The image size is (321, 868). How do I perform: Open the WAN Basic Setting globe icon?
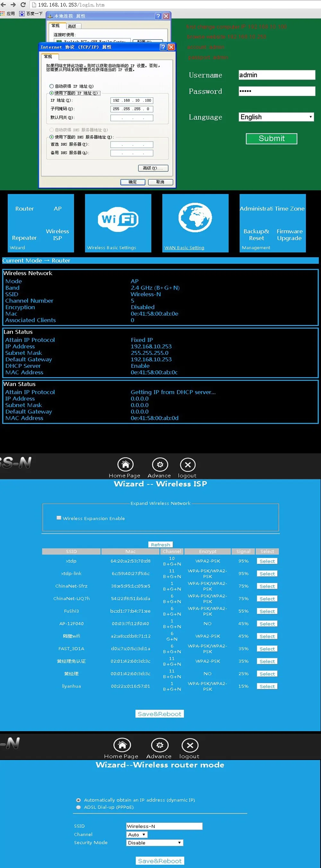pyautogui.click(x=195, y=218)
